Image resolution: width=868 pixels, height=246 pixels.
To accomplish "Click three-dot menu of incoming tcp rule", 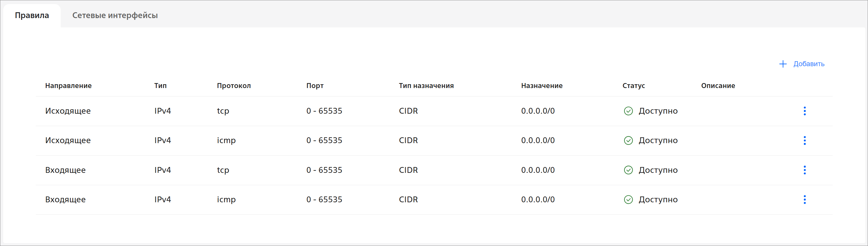I will (x=804, y=170).
